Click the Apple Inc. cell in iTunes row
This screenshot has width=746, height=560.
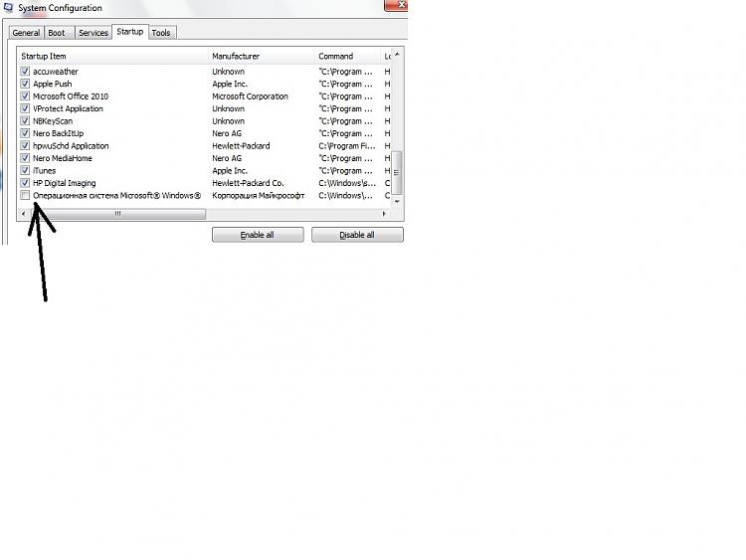tap(230, 170)
